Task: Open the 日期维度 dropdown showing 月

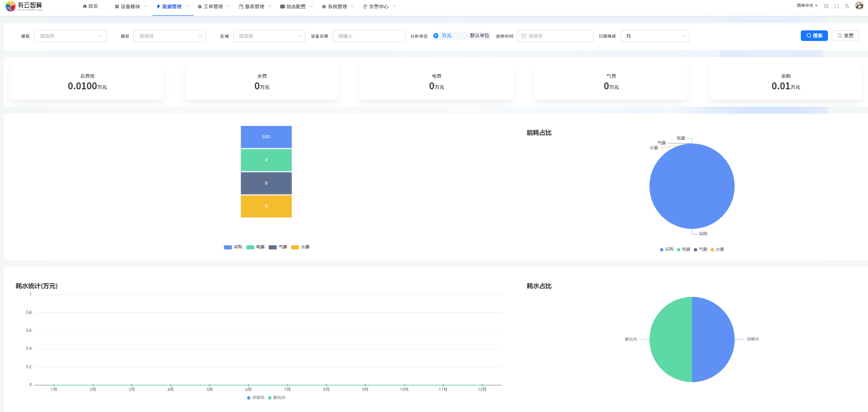Action: (x=655, y=36)
